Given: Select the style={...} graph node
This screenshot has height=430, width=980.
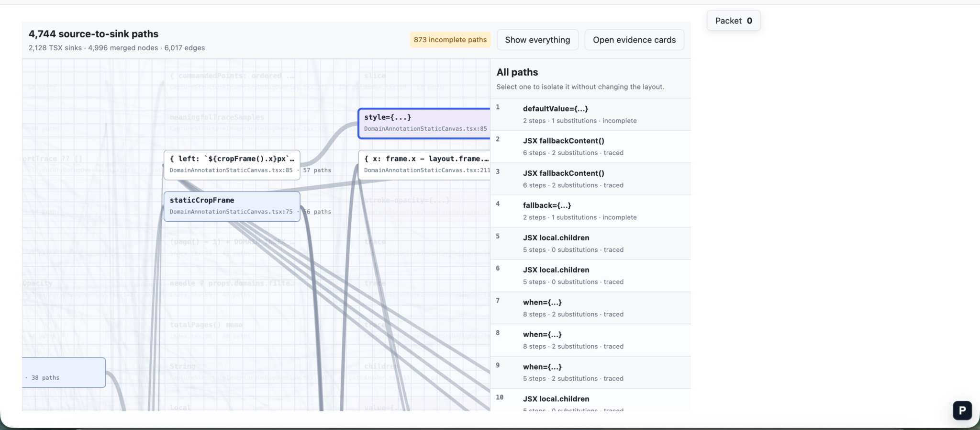Looking at the screenshot, I should pos(424,124).
